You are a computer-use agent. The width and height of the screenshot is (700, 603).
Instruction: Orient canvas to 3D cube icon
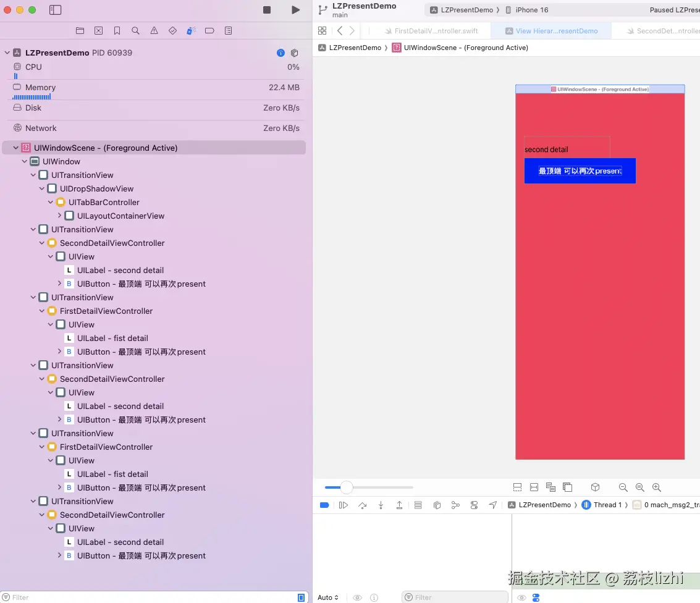[x=595, y=487]
